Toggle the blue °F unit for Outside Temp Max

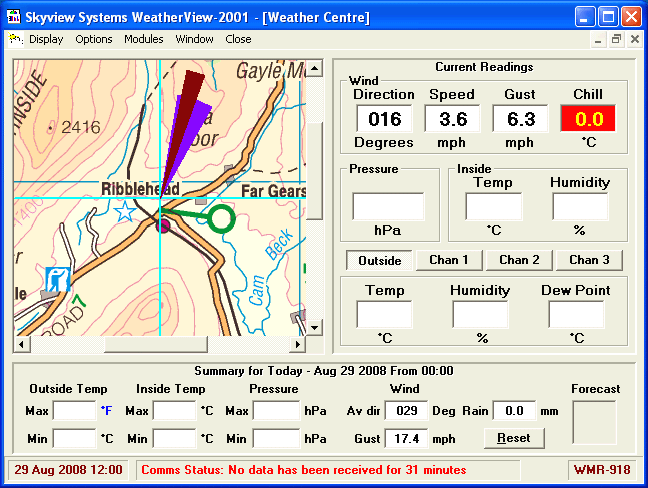pyautogui.click(x=107, y=411)
